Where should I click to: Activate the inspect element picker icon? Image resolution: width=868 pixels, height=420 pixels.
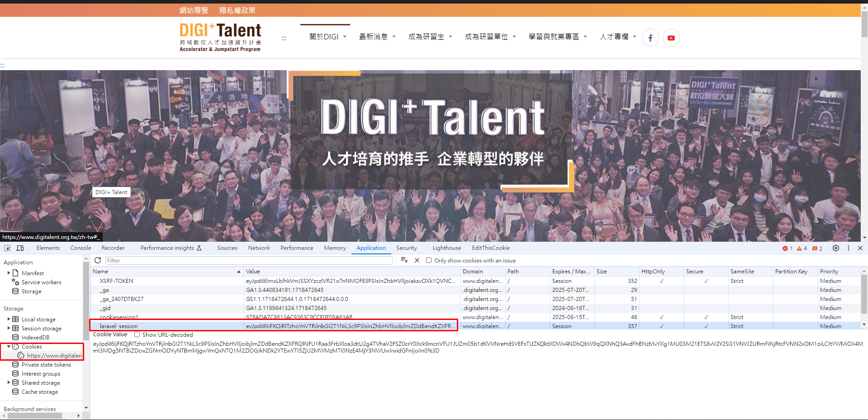pos(7,248)
